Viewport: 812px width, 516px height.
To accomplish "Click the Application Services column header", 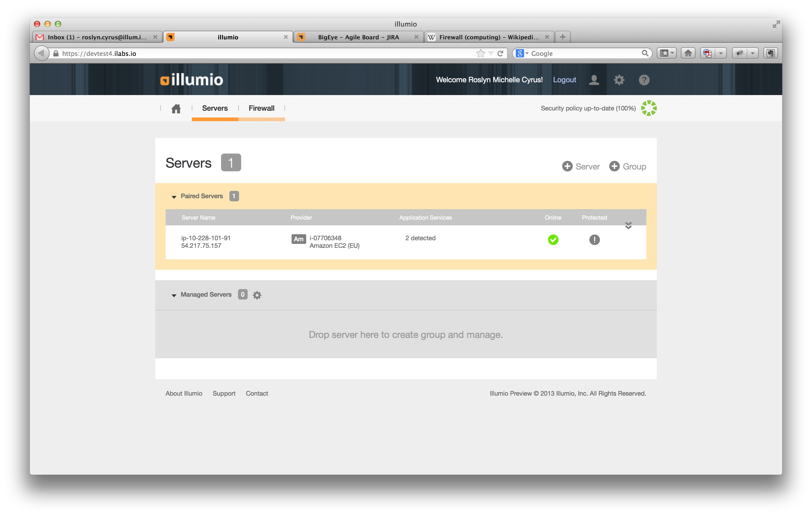I will (425, 218).
